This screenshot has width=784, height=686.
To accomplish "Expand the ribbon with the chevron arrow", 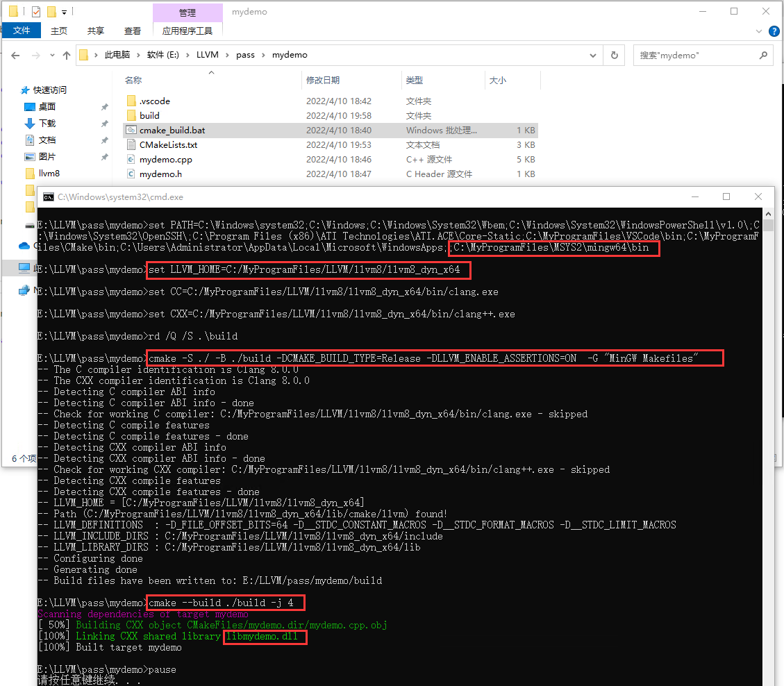I will point(758,31).
